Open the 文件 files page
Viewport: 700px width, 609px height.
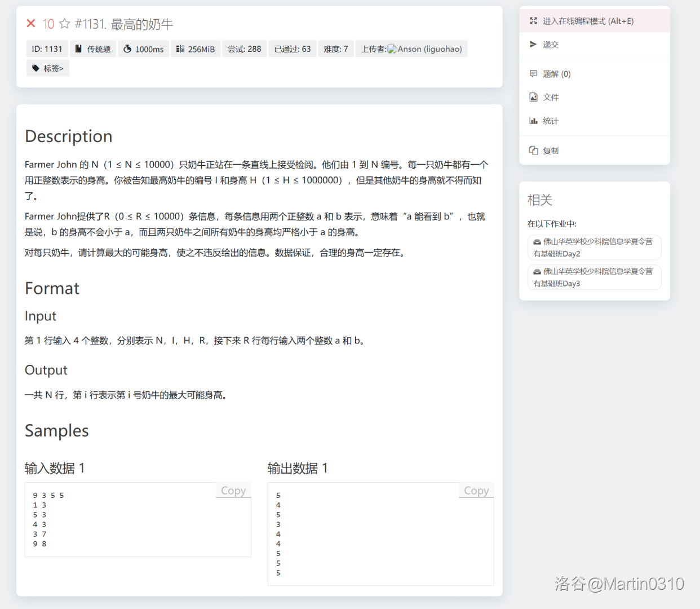coord(550,98)
